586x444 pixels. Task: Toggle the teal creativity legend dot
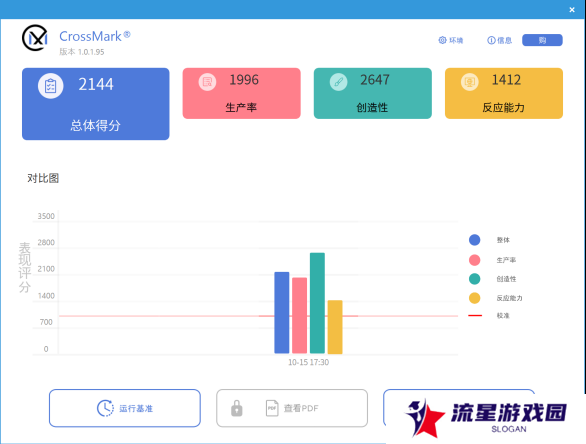[475, 279]
